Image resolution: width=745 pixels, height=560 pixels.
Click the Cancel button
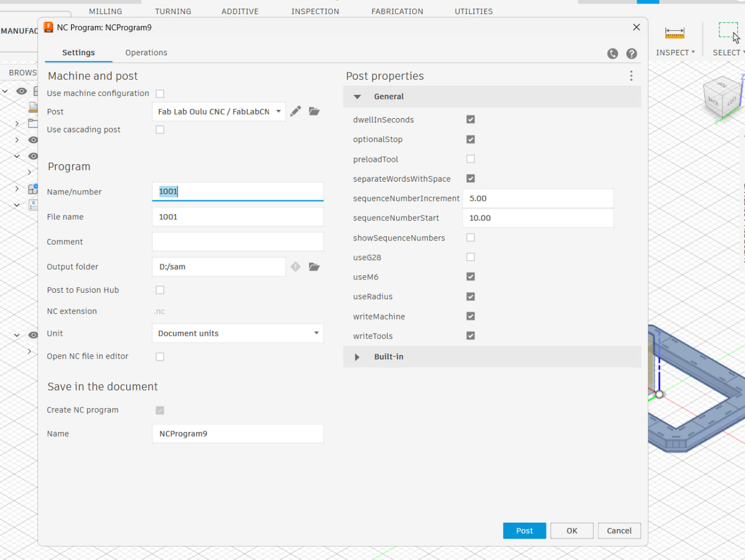(x=619, y=531)
